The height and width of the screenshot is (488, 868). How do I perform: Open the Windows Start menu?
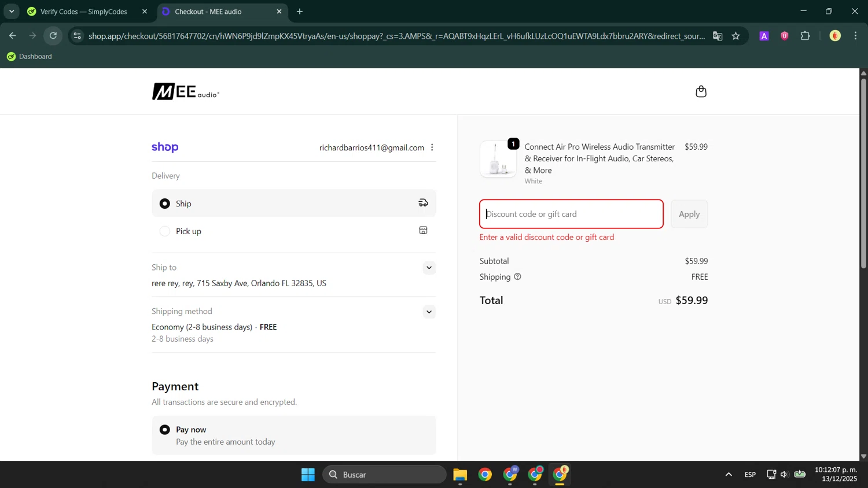point(308,475)
